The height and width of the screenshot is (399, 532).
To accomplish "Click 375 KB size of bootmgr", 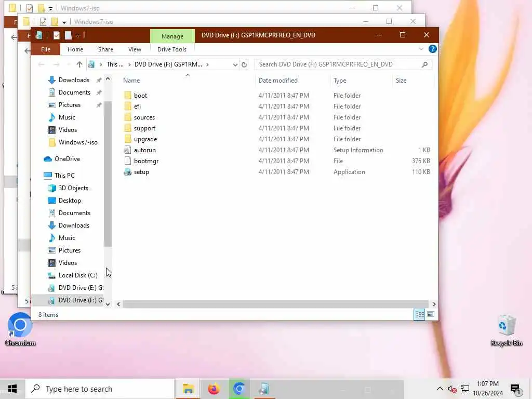I will 421,161.
